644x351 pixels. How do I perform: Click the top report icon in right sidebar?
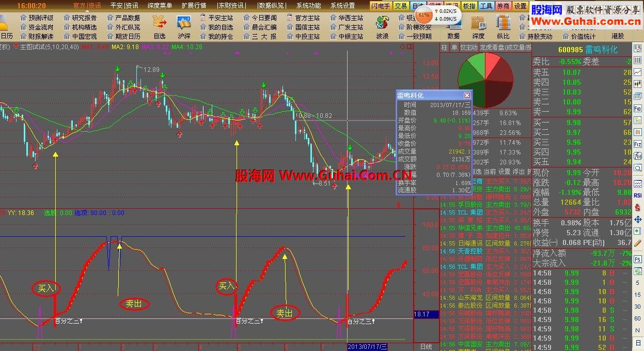(637, 48)
